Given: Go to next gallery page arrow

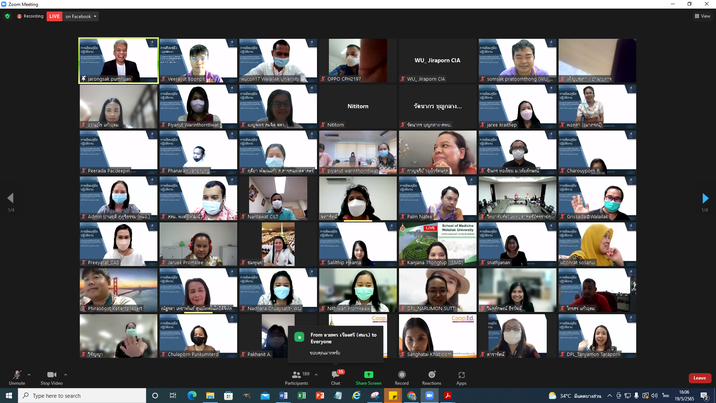Looking at the screenshot, I should point(706,198).
